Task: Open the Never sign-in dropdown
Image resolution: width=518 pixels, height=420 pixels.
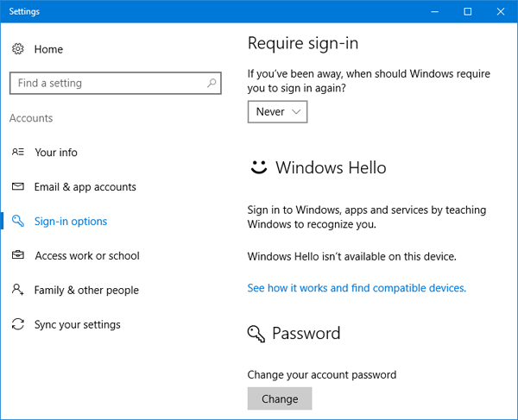Action: coord(277,112)
